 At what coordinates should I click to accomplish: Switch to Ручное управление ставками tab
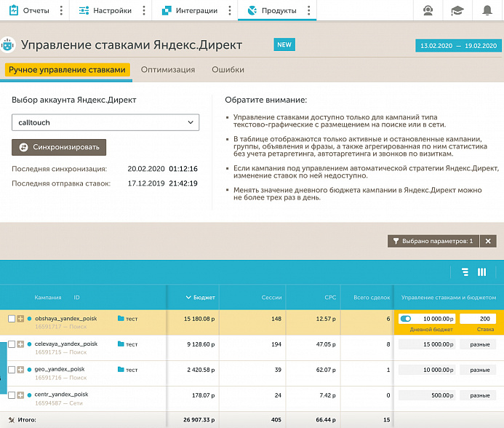tap(67, 70)
